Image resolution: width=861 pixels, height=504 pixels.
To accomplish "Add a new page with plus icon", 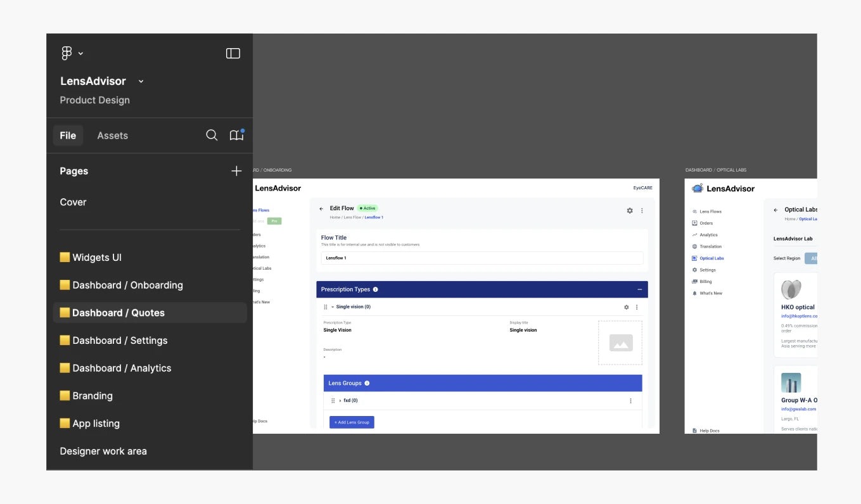I will 236,171.
